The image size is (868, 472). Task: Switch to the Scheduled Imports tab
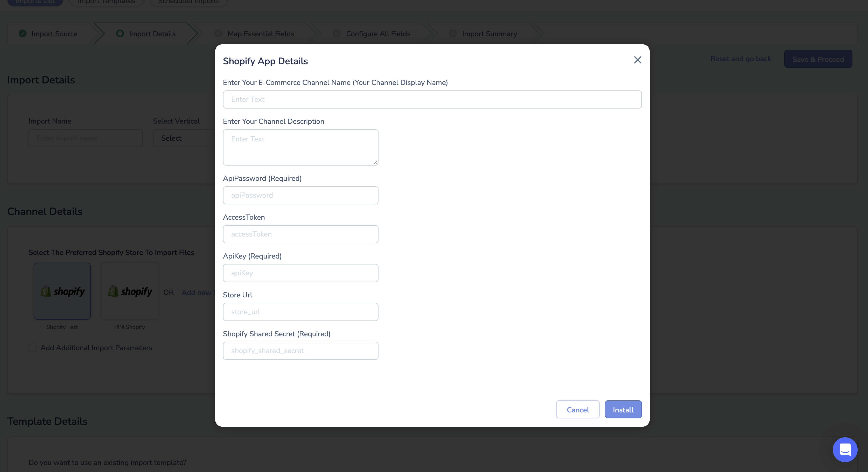[189, 2]
